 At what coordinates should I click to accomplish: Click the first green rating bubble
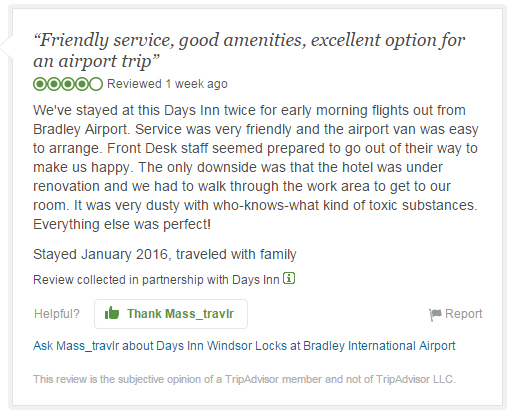tap(40, 84)
